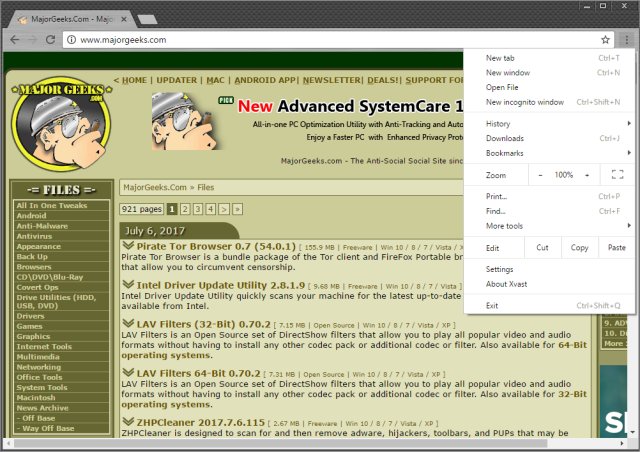Screen dimensions: 640x452
Task: Choose Find... from the menu
Action: 549,211
